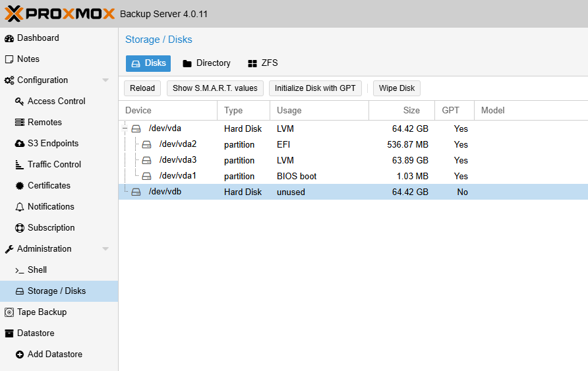Screen dimensions: 588x371
Task: Collapse the Administration section arrow
Action: pyautogui.click(x=105, y=249)
